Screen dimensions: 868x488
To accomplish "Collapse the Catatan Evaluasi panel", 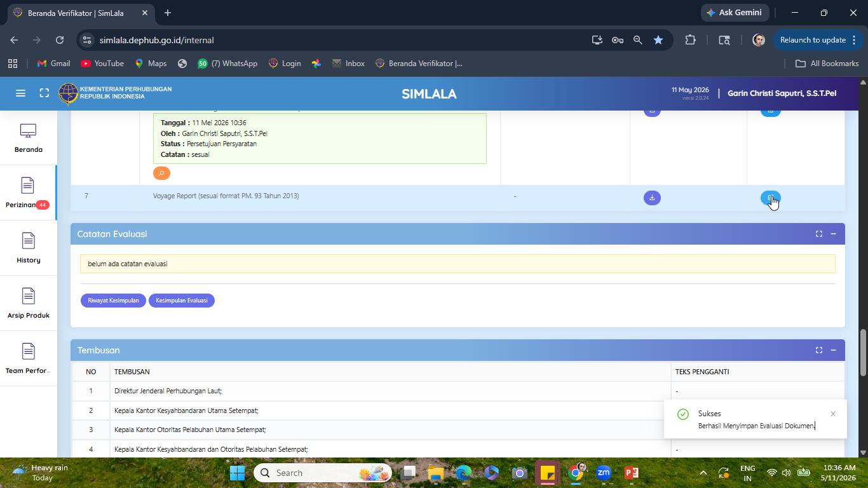I will click(833, 234).
